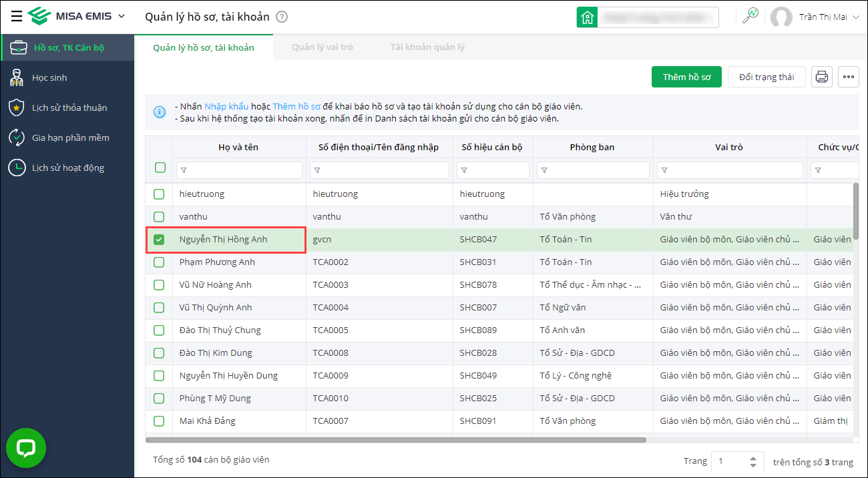Image resolution: width=868 pixels, height=478 pixels.
Task: Check the vanthu row checkbox
Action: pos(159,217)
